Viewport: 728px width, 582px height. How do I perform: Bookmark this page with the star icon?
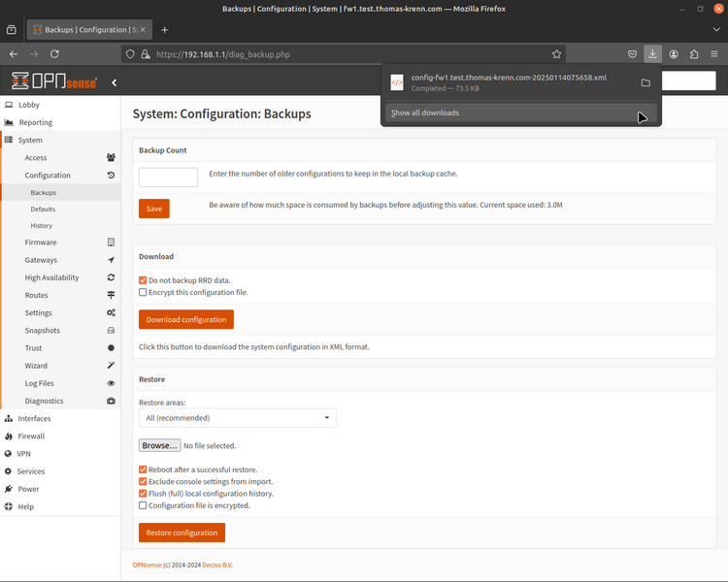(x=557, y=54)
